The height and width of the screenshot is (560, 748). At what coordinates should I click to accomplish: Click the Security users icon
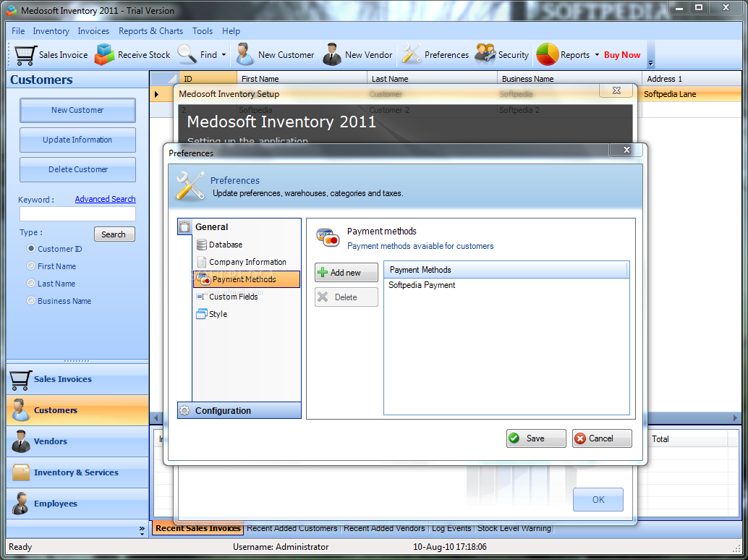(x=485, y=54)
